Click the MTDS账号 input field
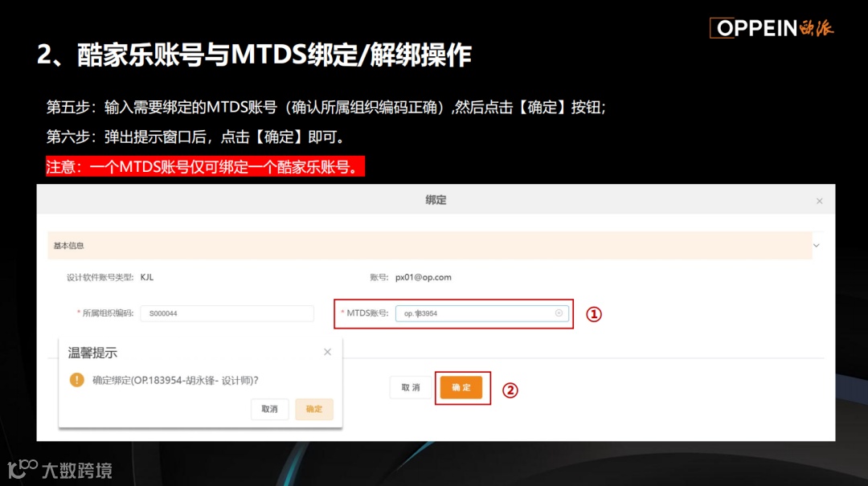The width and height of the screenshot is (868, 486). [x=481, y=313]
